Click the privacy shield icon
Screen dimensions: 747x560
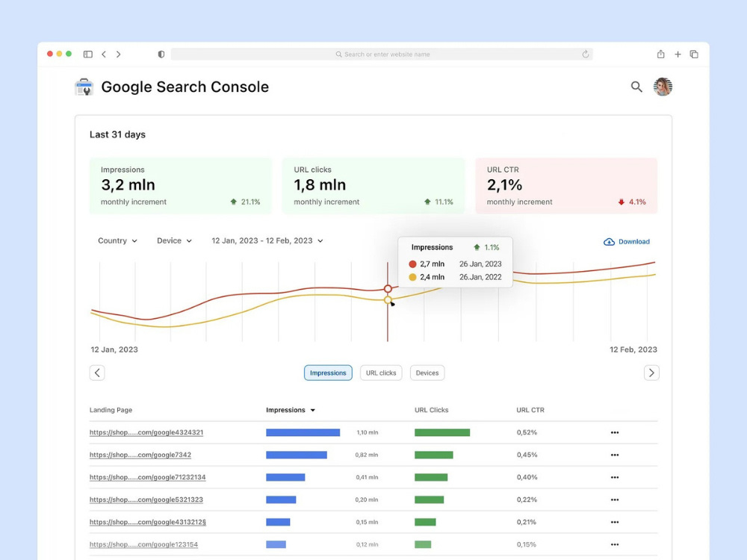coord(161,55)
